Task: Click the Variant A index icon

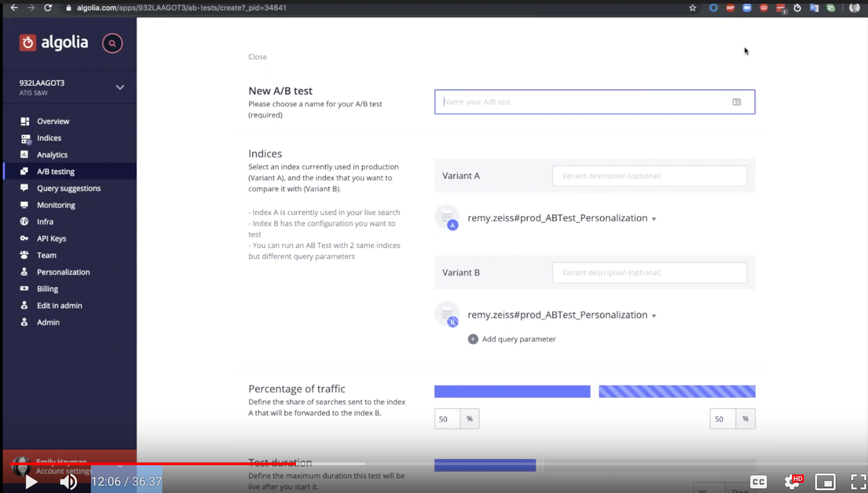Action: pos(448,218)
